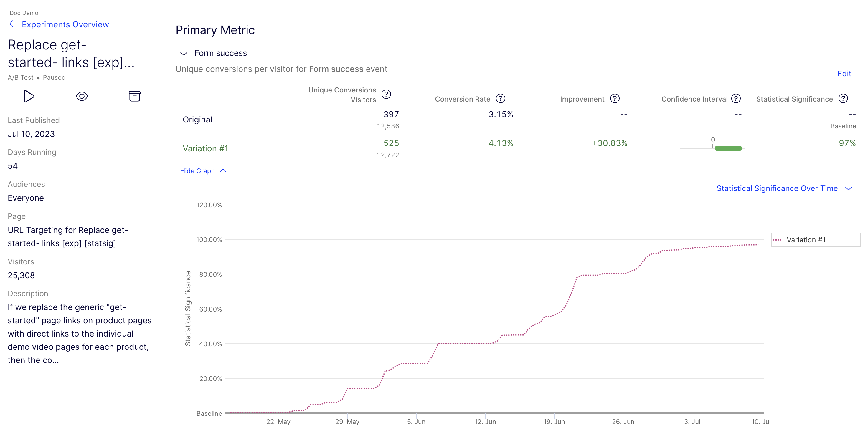Select the Original row label
The height and width of the screenshot is (439, 868).
pyautogui.click(x=197, y=120)
